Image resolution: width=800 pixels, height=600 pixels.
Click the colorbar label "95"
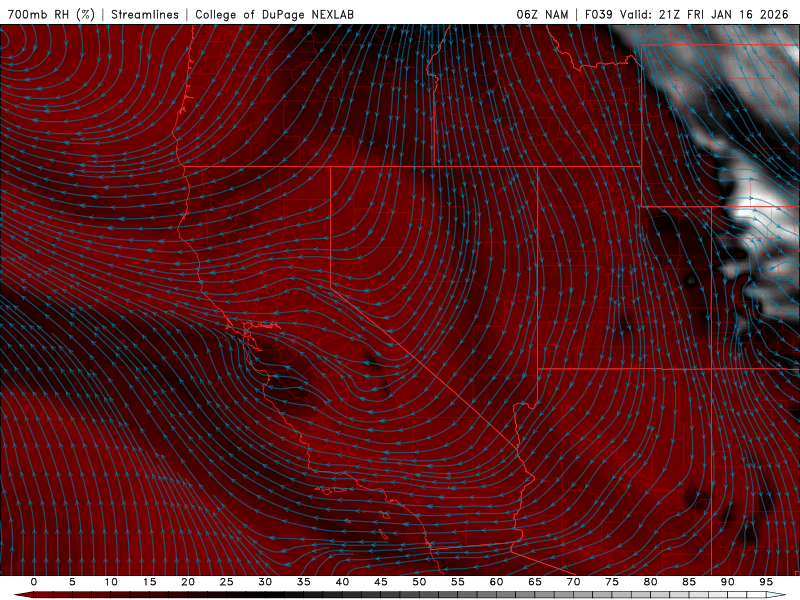(766, 582)
